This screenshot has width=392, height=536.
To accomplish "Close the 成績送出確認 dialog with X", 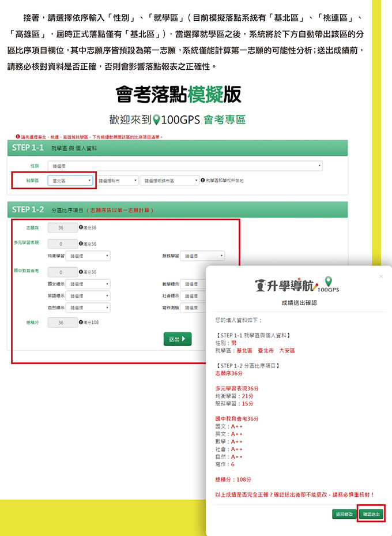I will pyautogui.click(x=380, y=277).
